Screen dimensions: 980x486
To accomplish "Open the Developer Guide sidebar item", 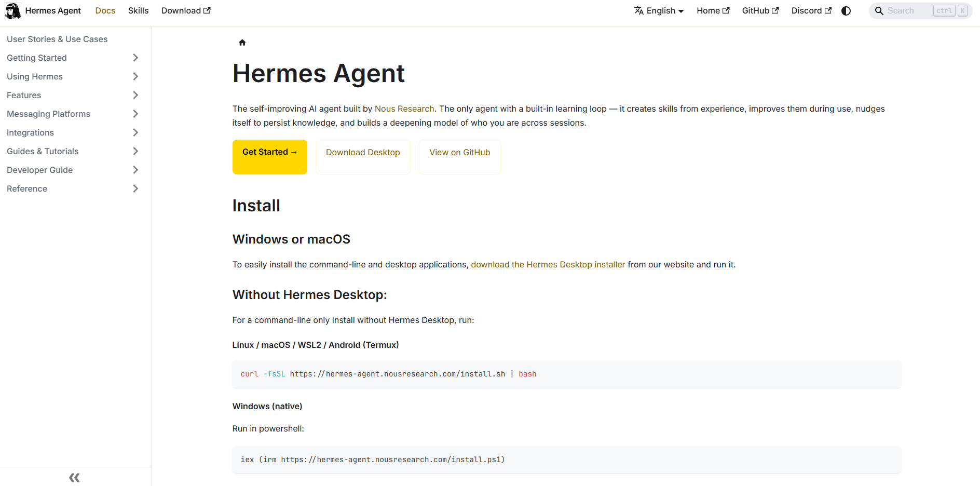I will click(39, 170).
